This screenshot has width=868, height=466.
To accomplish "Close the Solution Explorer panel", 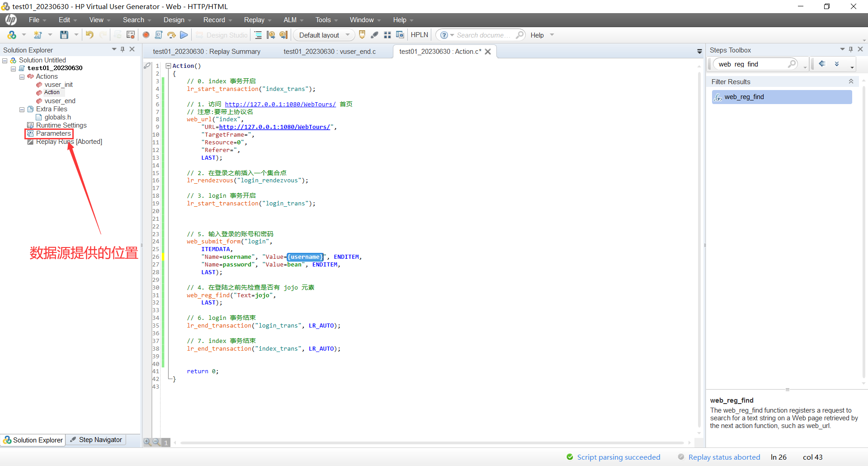I will 132,49.
